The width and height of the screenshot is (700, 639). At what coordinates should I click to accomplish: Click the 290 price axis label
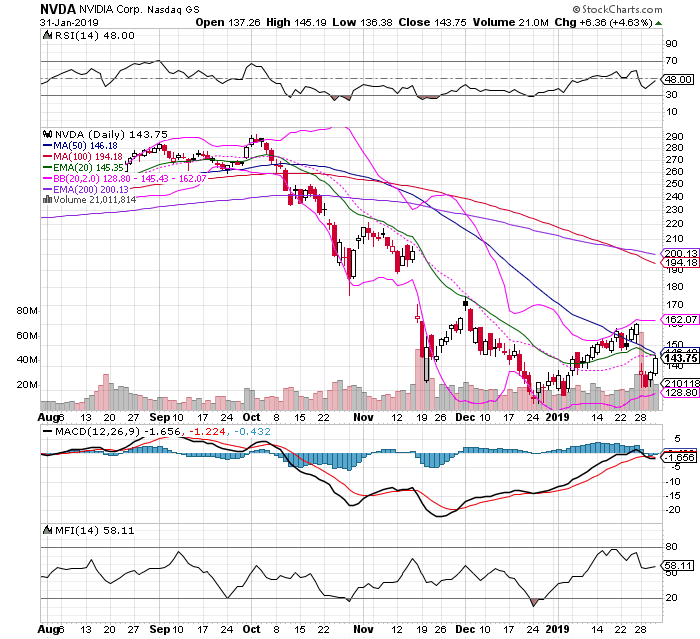coord(674,137)
